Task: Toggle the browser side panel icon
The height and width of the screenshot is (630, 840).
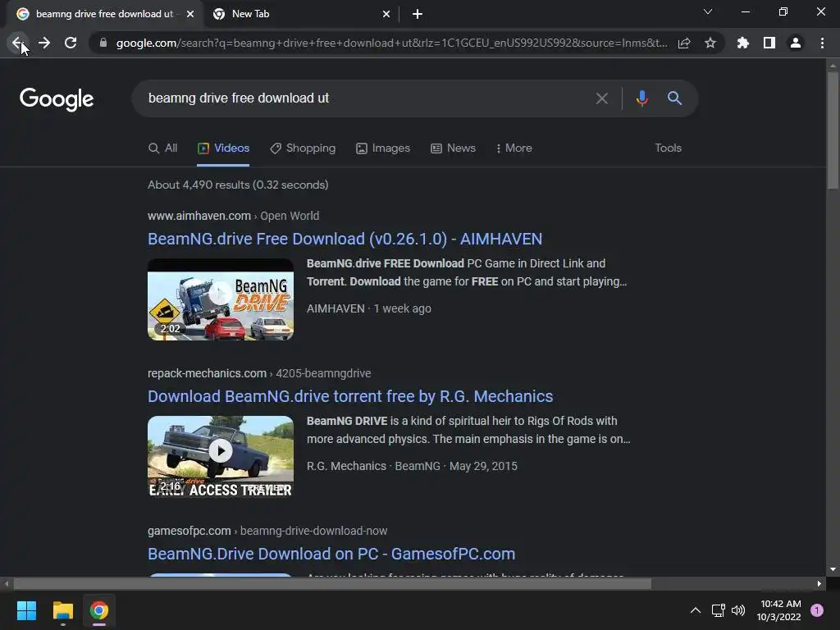Action: (x=769, y=43)
